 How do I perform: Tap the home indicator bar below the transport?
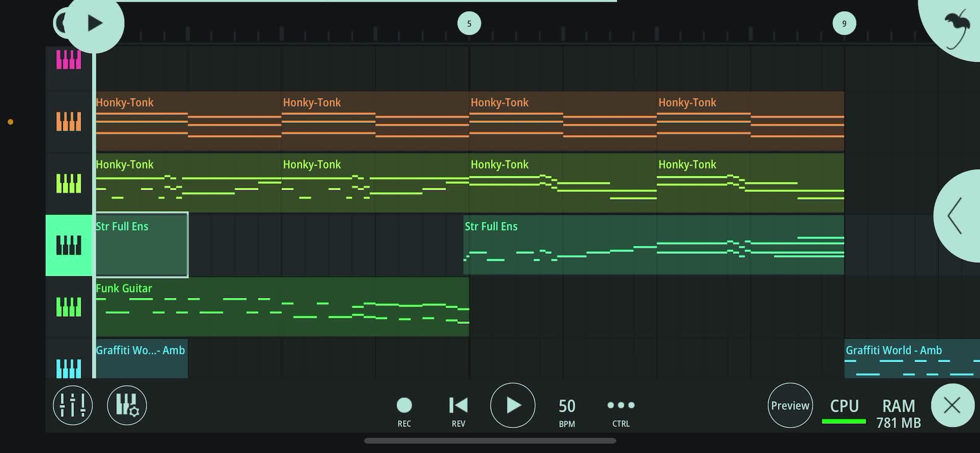click(x=490, y=441)
